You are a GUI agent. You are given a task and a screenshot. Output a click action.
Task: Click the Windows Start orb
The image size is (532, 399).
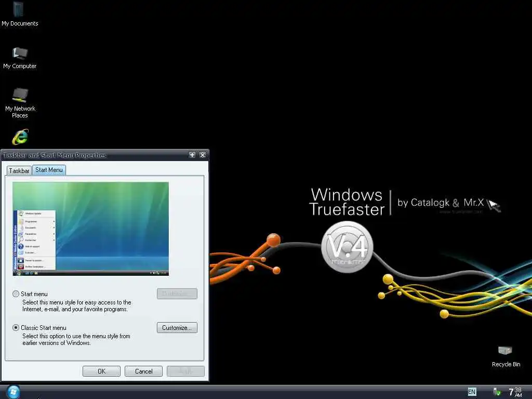pyautogui.click(x=13, y=392)
